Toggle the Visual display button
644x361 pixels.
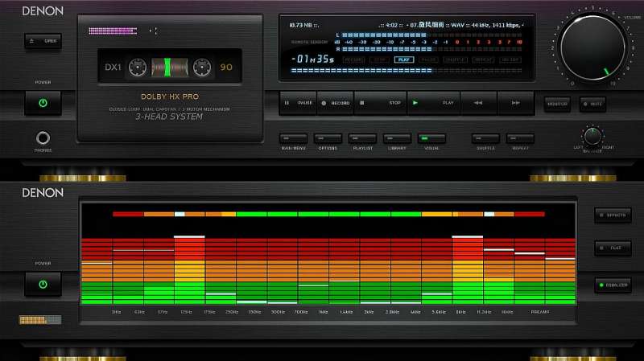pyautogui.click(x=431, y=138)
